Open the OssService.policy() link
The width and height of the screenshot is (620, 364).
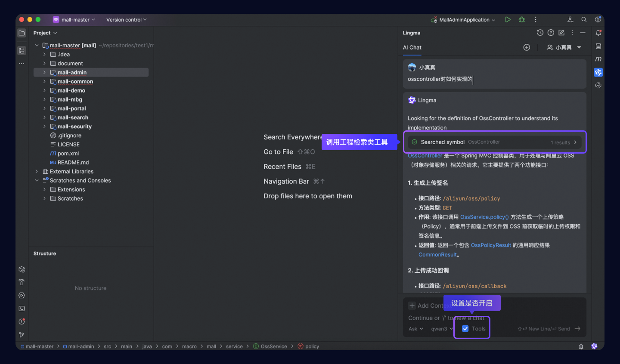tap(484, 217)
